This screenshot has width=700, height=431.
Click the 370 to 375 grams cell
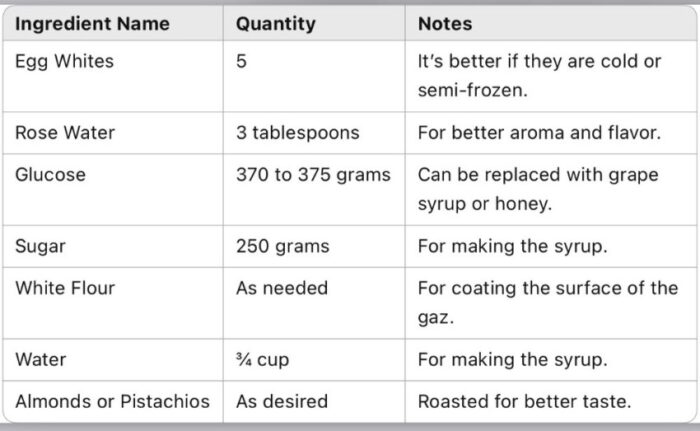click(313, 174)
